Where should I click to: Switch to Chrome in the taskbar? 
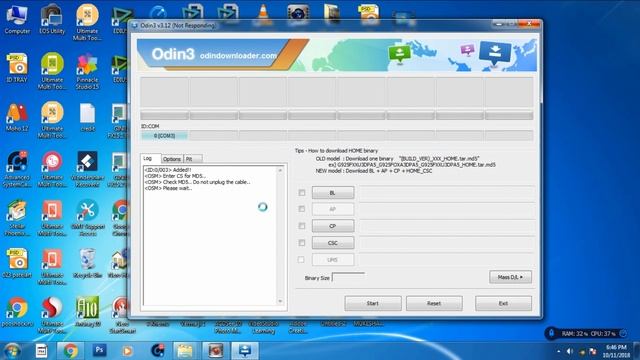tap(70, 351)
